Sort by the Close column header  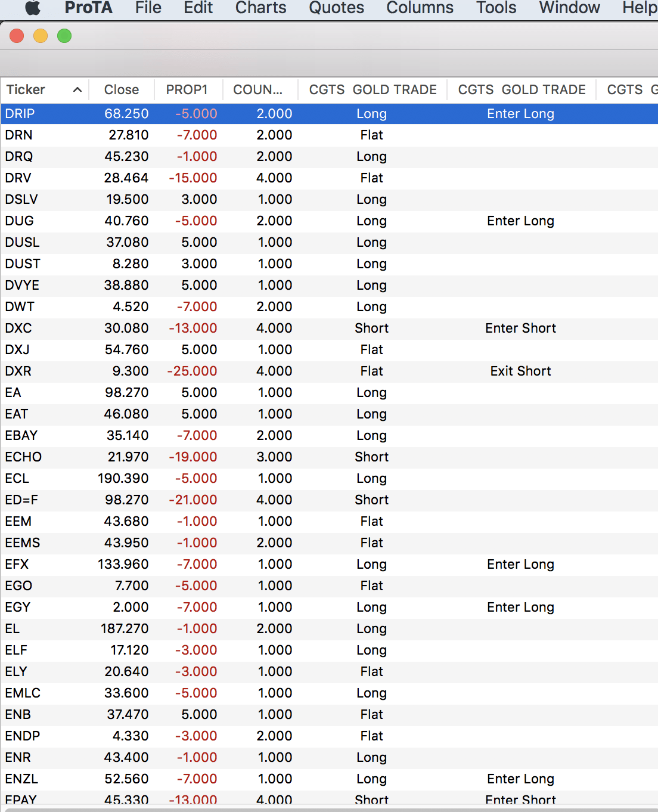[122, 90]
